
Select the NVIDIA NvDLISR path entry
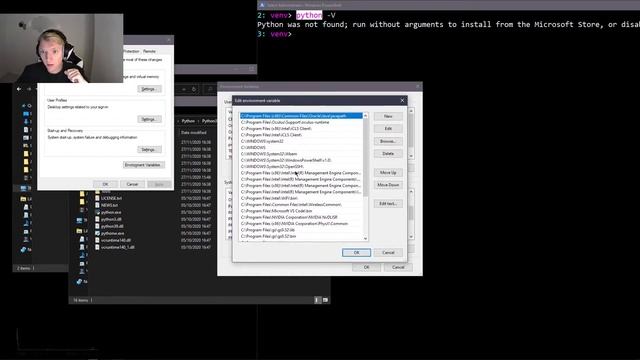pos(301,217)
